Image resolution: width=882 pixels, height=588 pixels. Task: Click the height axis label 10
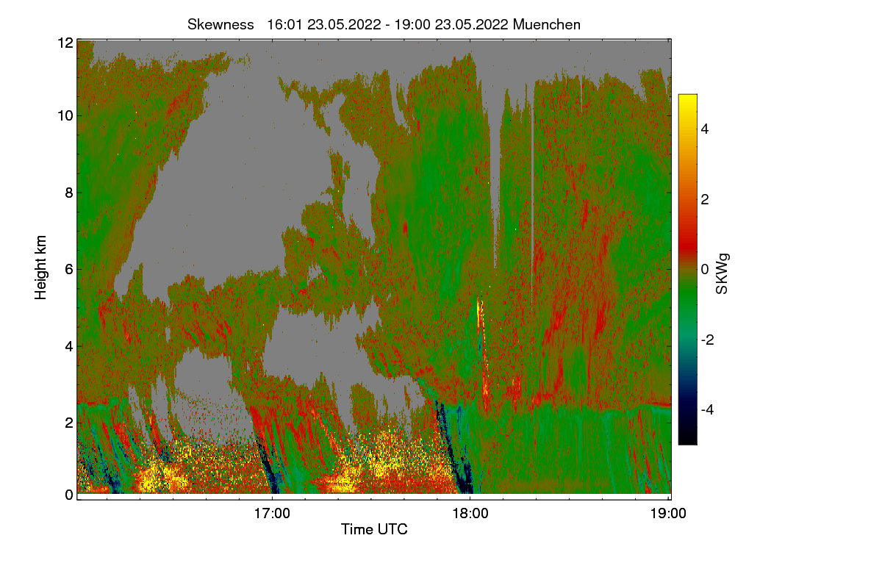65,115
